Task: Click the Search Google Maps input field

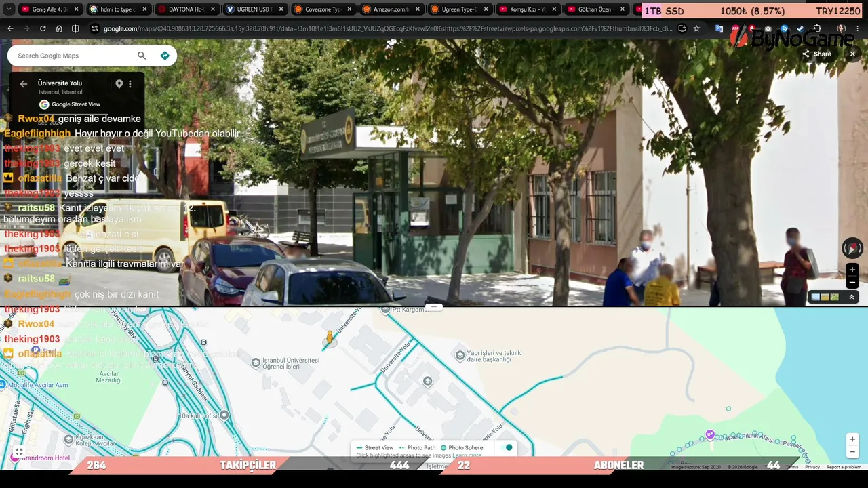Action: tap(75, 56)
